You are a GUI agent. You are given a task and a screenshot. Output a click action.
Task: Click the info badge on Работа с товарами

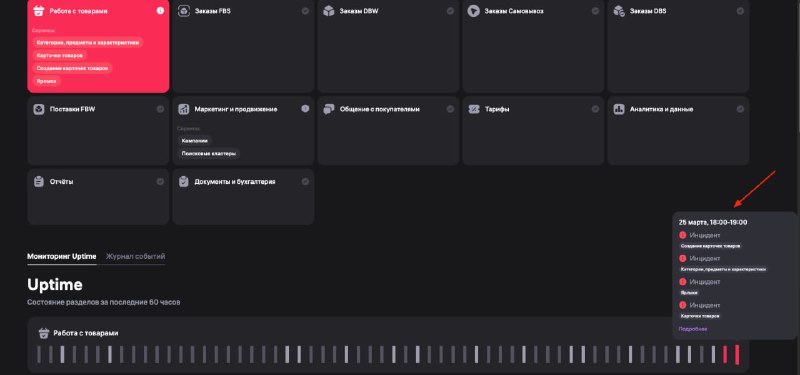click(x=160, y=11)
